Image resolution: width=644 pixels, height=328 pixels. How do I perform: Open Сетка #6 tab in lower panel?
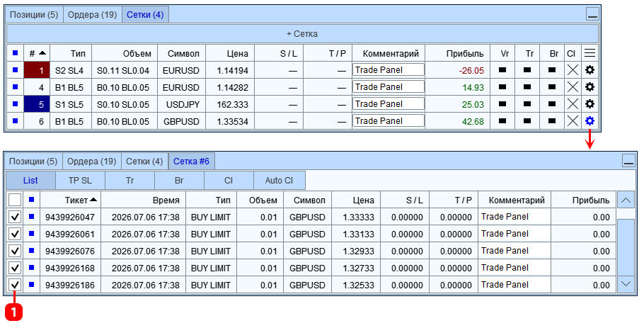191,161
